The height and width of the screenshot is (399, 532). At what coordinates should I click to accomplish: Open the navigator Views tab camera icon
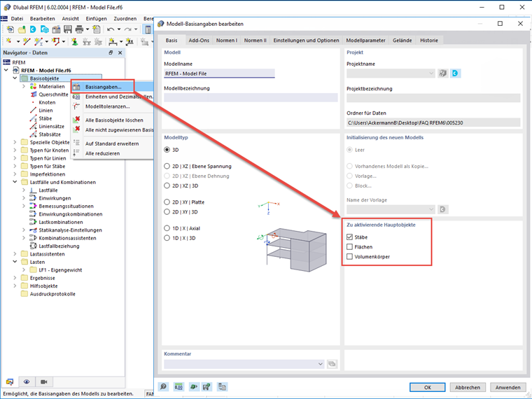pyautogui.click(x=44, y=382)
